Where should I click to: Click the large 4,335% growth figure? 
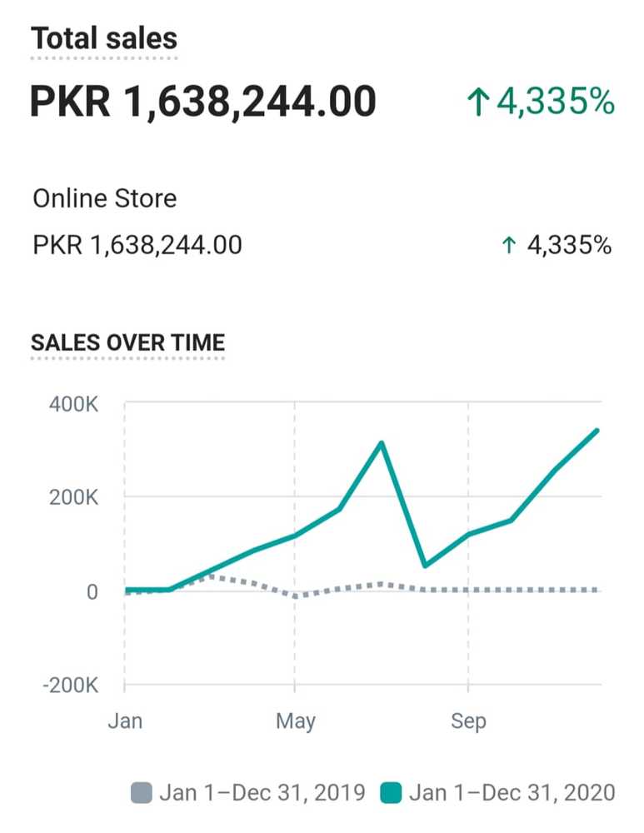[556, 102]
